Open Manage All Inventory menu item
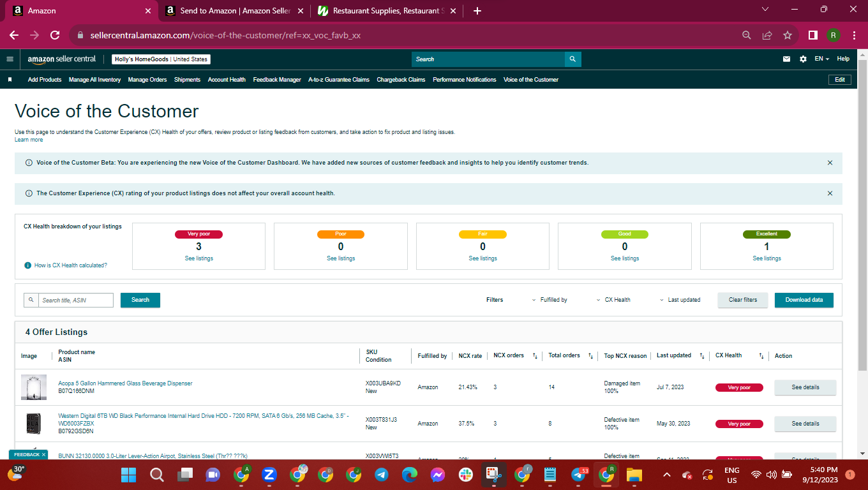 coord(94,80)
